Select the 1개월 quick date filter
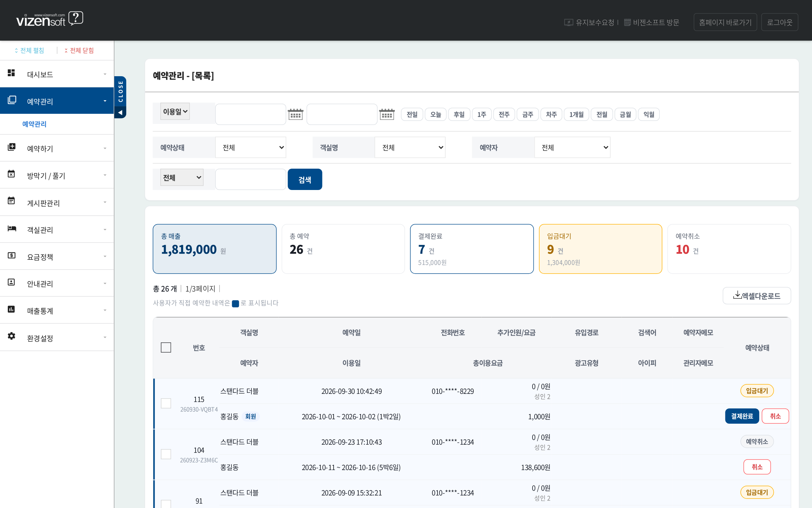Viewport: 812px width, 508px height. point(577,114)
